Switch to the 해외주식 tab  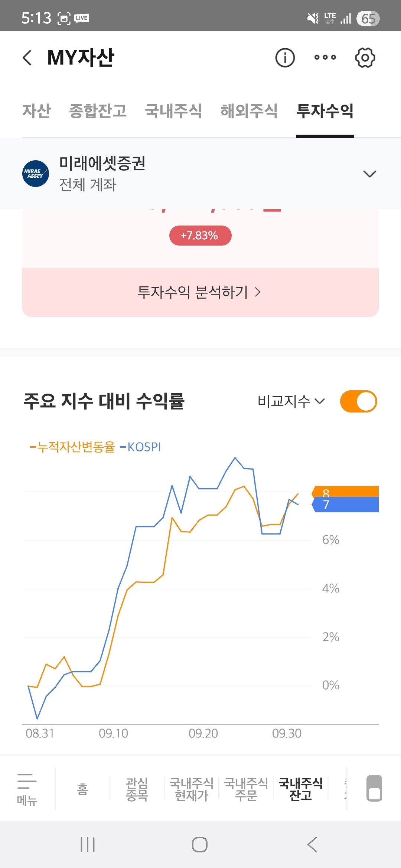click(249, 111)
